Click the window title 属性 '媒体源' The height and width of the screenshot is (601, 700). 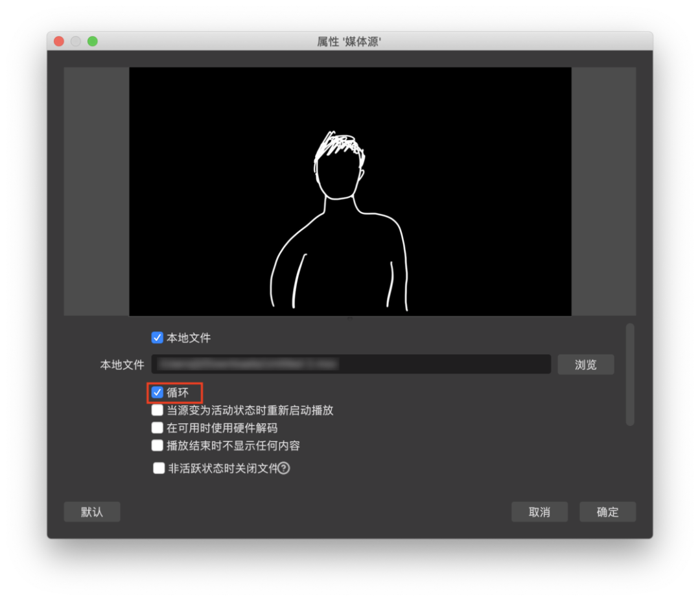pyautogui.click(x=349, y=41)
